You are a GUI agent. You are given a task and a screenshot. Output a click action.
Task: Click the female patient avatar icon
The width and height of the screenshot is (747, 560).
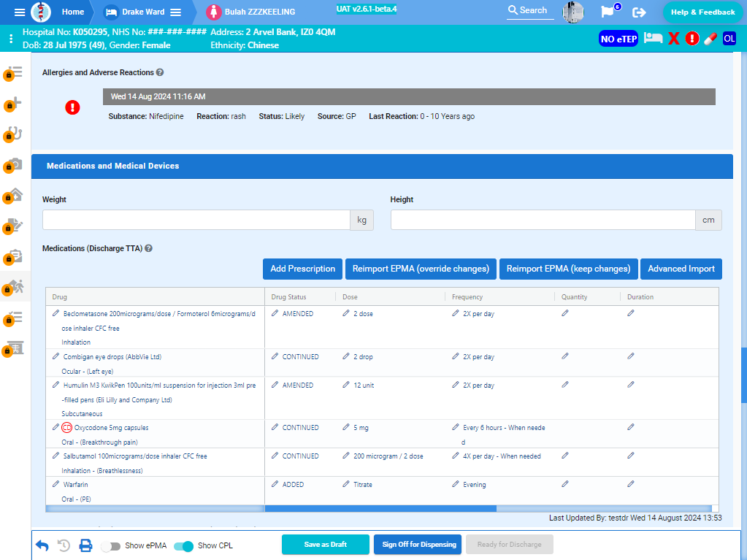click(x=213, y=12)
